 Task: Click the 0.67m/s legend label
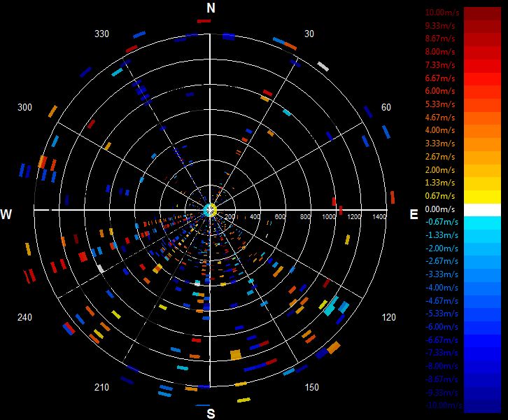pyautogui.click(x=440, y=196)
